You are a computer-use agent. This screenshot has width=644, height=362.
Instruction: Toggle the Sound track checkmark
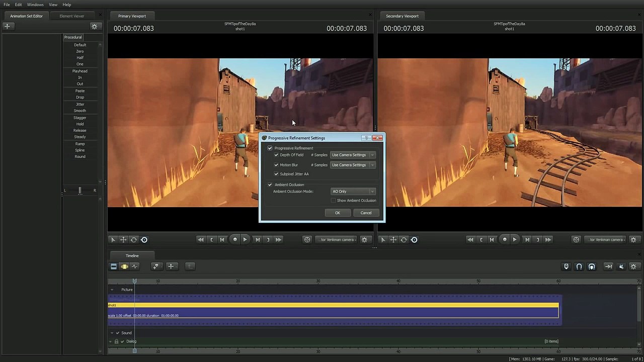click(118, 333)
